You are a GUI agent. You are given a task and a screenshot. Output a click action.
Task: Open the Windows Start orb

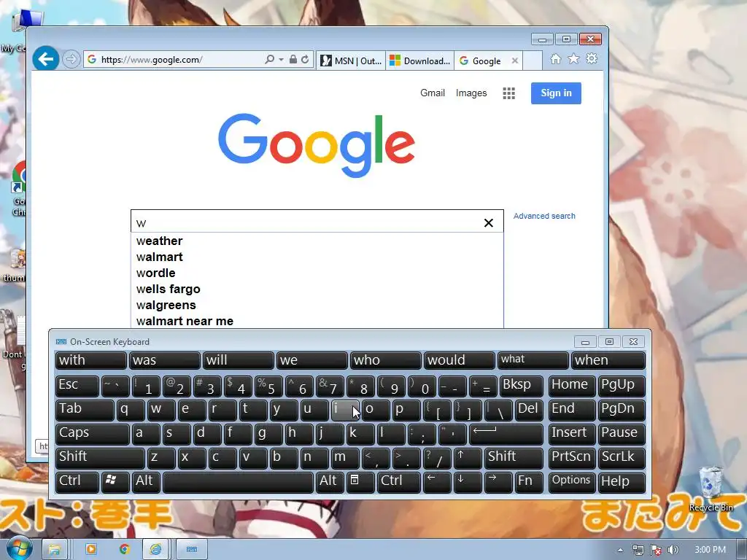[18, 549]
